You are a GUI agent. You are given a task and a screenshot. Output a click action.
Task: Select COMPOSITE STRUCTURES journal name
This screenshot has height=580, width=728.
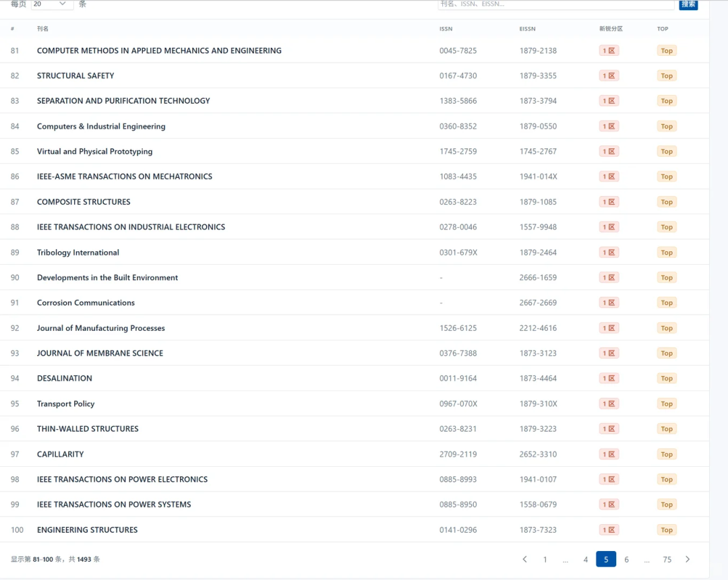click(x=84, y=202)
